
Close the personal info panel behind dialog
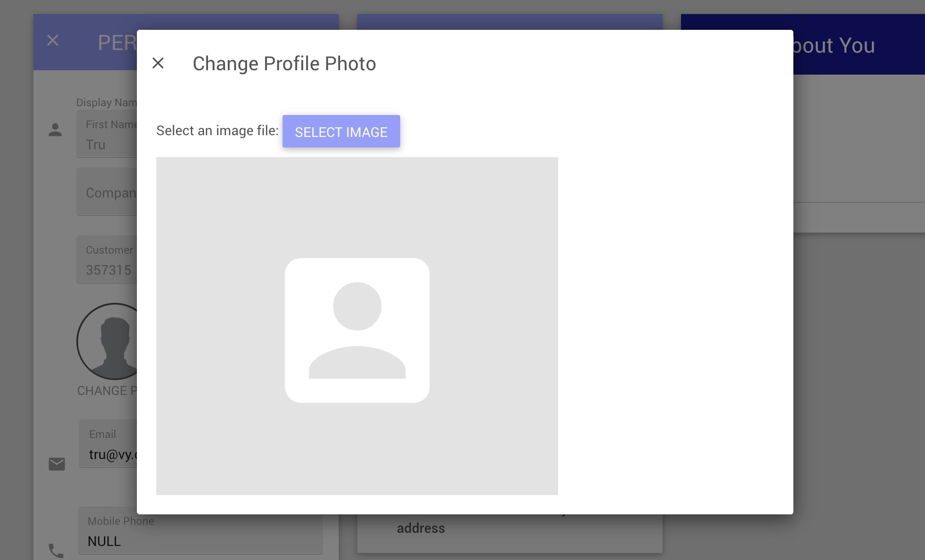[x=53, y=40]
